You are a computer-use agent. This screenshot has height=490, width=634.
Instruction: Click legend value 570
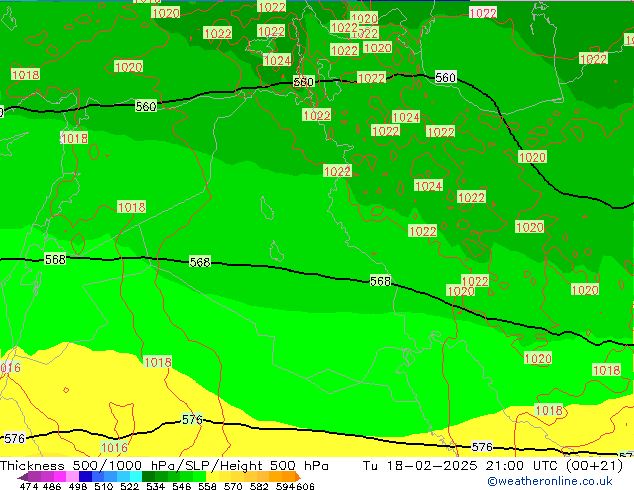click(x=233, y=486)
